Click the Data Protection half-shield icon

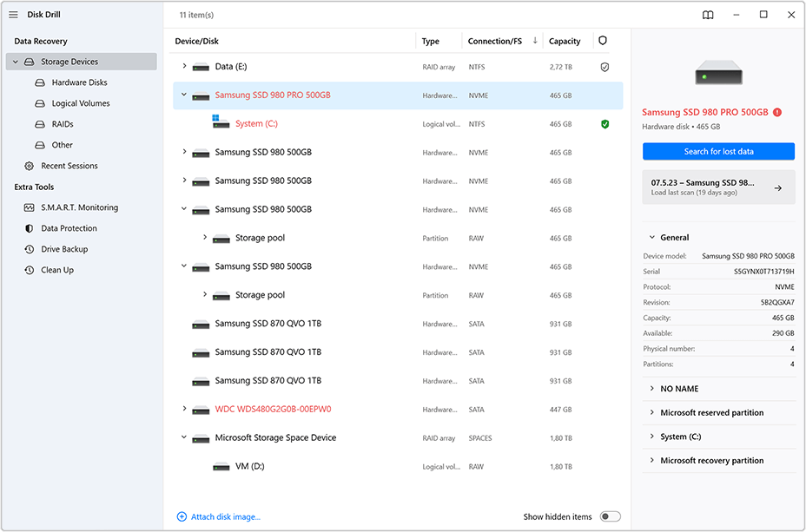pyautogui.click(x=30, y=228)
